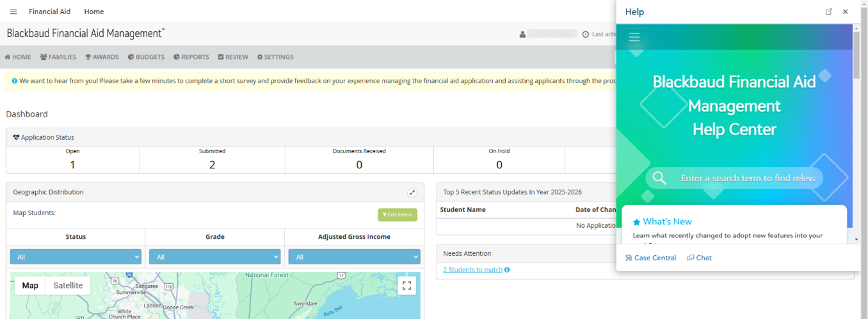Screen dimensions: 868x319
Task: Click the Documents Received count
Action: point(359,165)
